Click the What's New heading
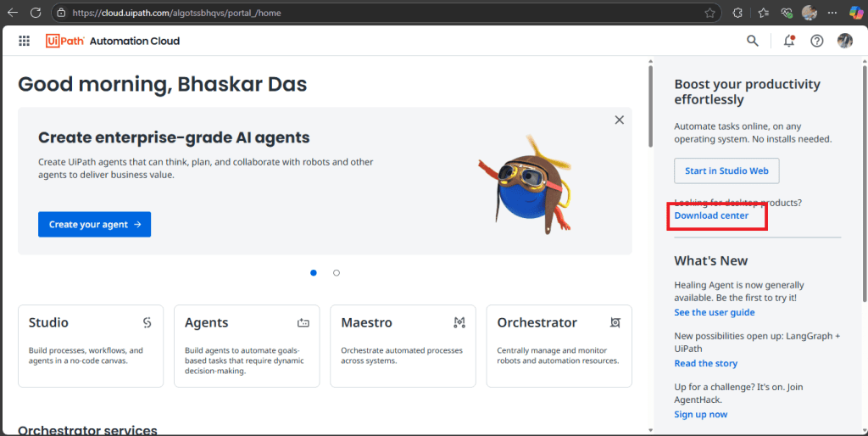Image resolution: width=868 pixels, height=436 pixels. pos(711,261)
